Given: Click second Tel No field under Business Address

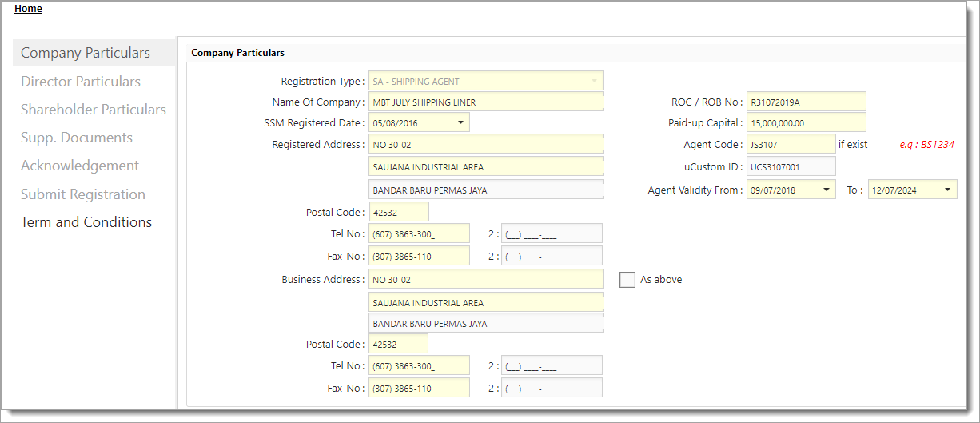Looking at the screenshot, I should point(551,366).
